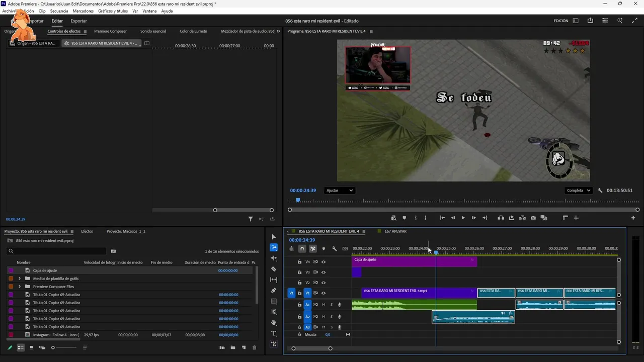The height and width of the screenshot is (362, 644).
Task: Open the Exportar workspace
Action: coord(78,21)
